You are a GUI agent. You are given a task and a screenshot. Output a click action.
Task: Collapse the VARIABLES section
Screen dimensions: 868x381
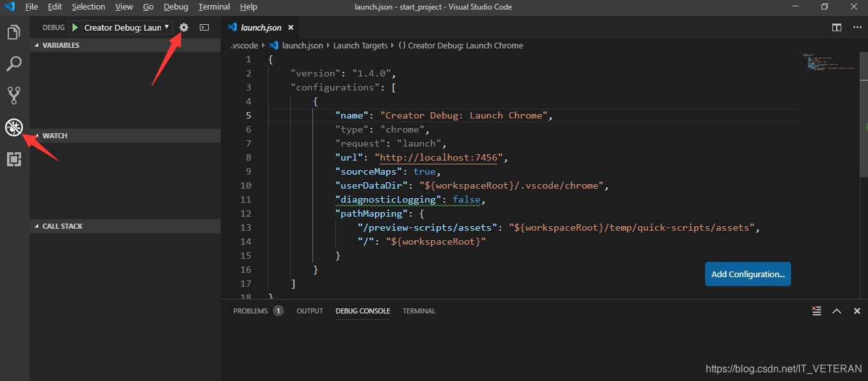[x=125, y=45]
